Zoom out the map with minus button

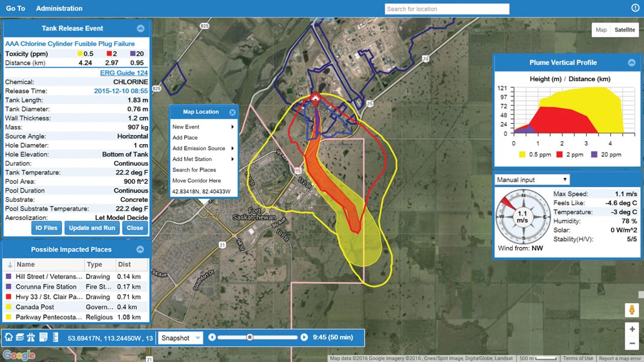coord(632,343)
